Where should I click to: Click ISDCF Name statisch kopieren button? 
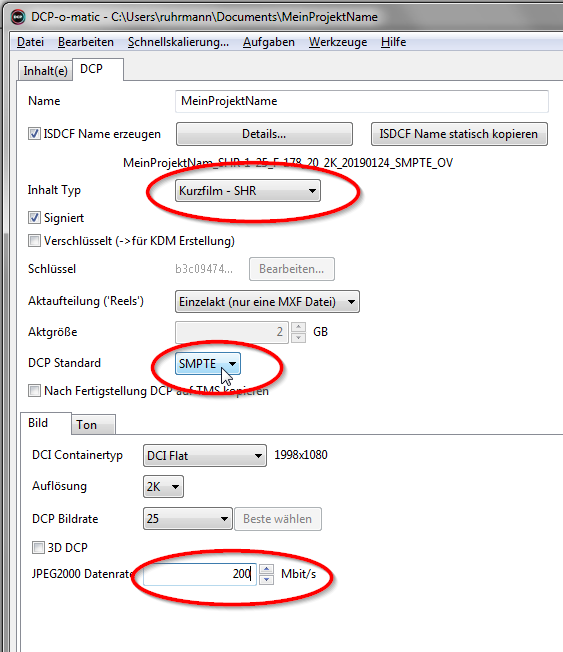click(x=459, y=134)
